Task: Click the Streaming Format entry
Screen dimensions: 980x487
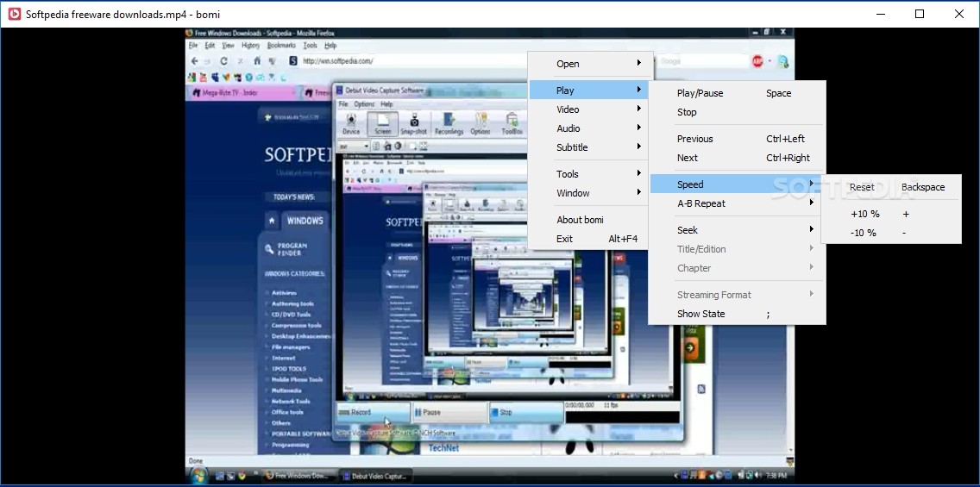Action: [737, 295]
